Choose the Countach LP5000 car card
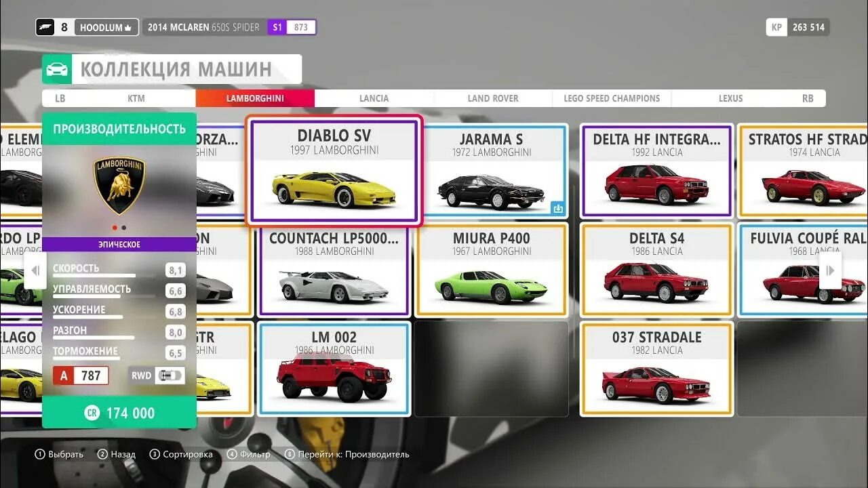868x488 pixels. click(x=334, y=270)
